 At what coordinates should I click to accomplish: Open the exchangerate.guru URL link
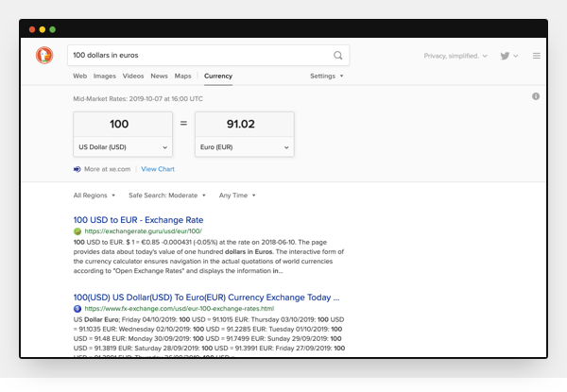click(144, 231)
